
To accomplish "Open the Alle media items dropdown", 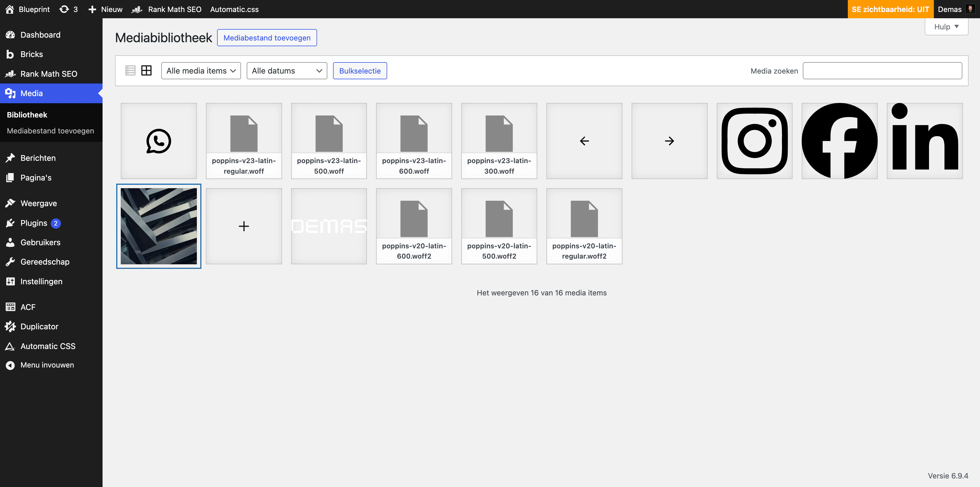I will 201,71.
